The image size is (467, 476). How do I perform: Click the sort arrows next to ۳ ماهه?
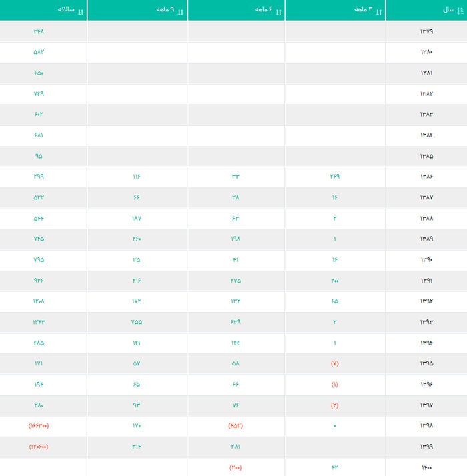tap(380, 11)
